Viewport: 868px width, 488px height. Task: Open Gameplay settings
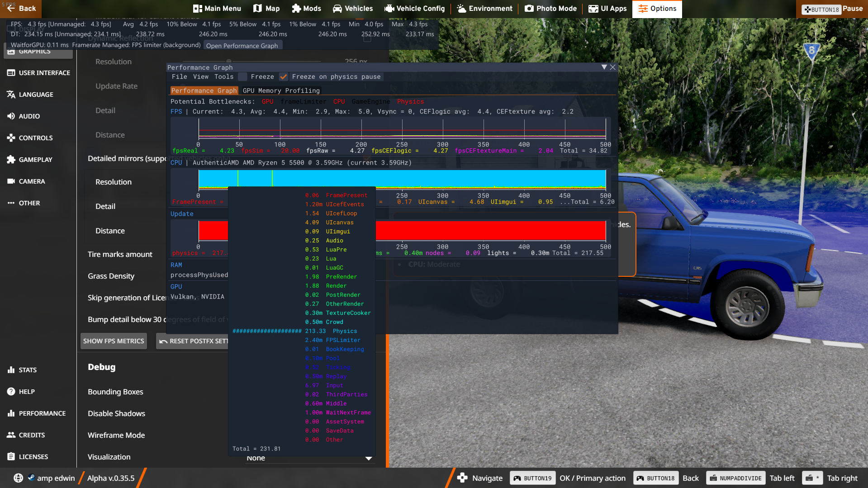pyautogui.click(x=38, y=160)
